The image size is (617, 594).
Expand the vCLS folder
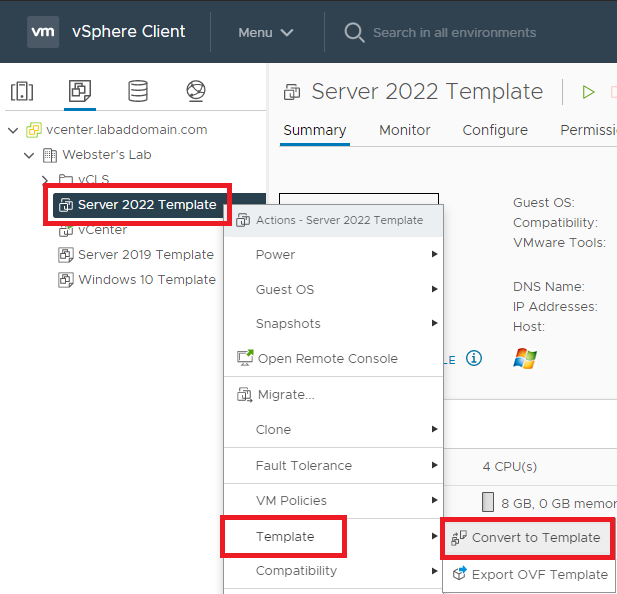pos(45,180)
